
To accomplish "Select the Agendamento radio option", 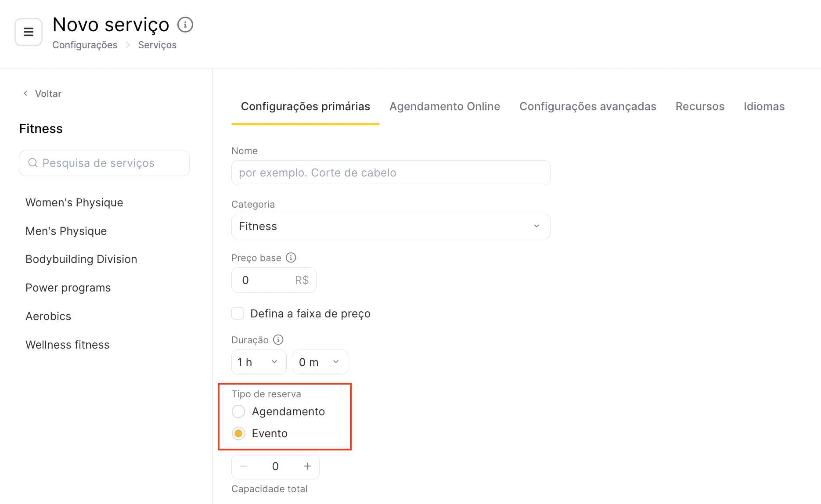I will tap(238, 411).
